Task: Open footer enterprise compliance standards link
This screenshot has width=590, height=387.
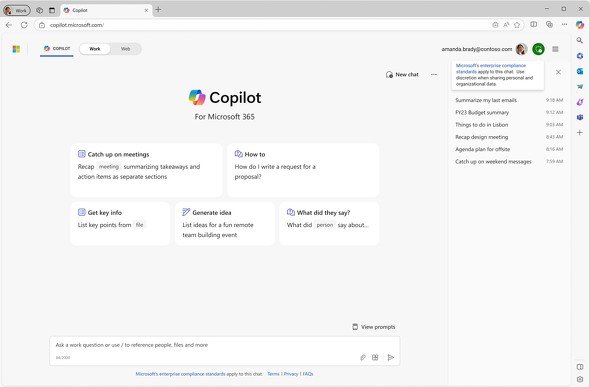Action: click(180, 374)
